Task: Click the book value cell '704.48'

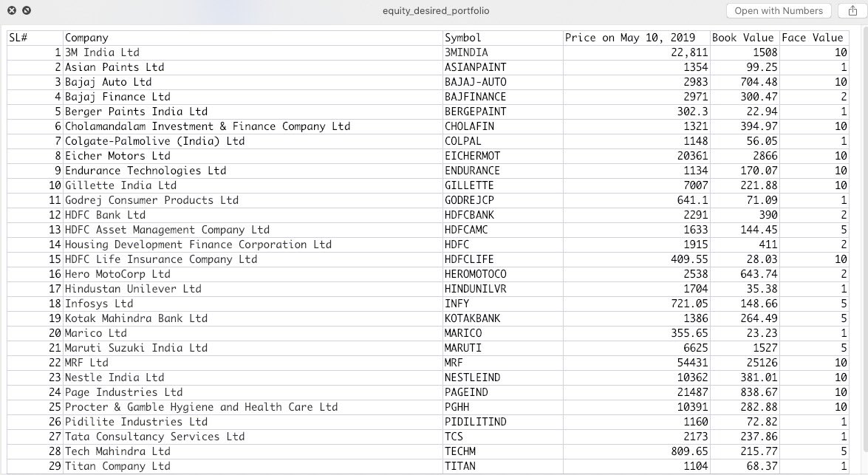Action: click(745, 82)
